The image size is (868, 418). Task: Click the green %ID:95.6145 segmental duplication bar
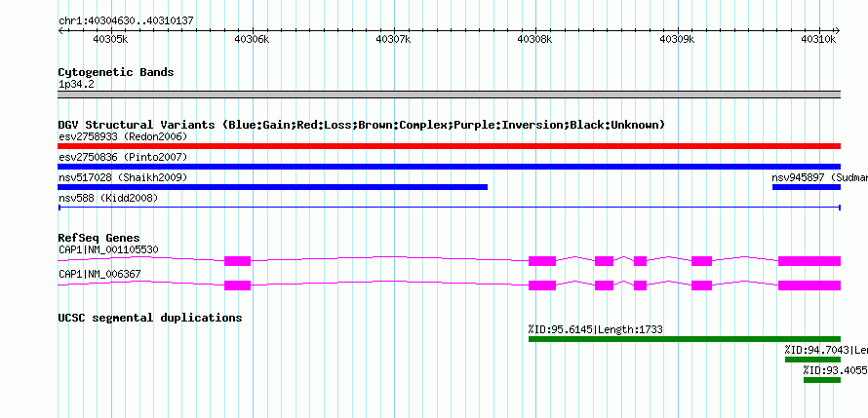[x=685, y=339]
